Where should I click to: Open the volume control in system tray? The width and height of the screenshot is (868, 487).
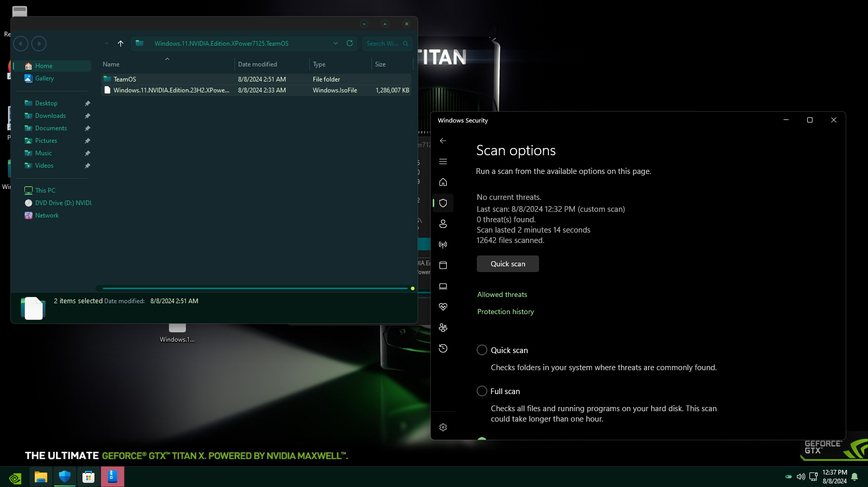[801, 477]
